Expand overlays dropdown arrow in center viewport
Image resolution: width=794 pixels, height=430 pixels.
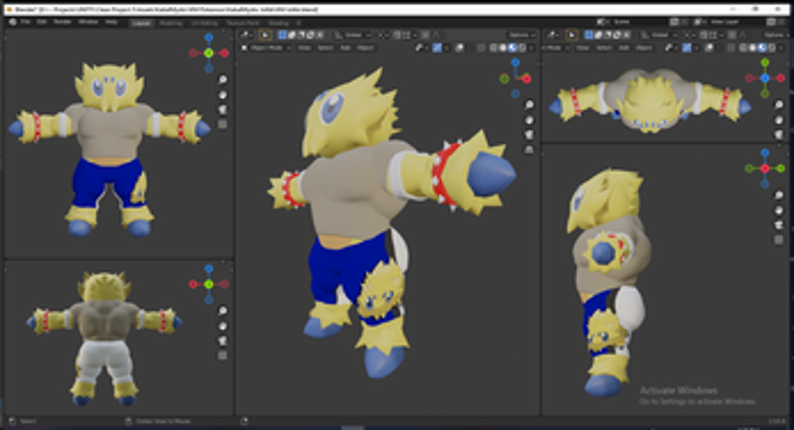pyautogui.click(x=468, y=48)
